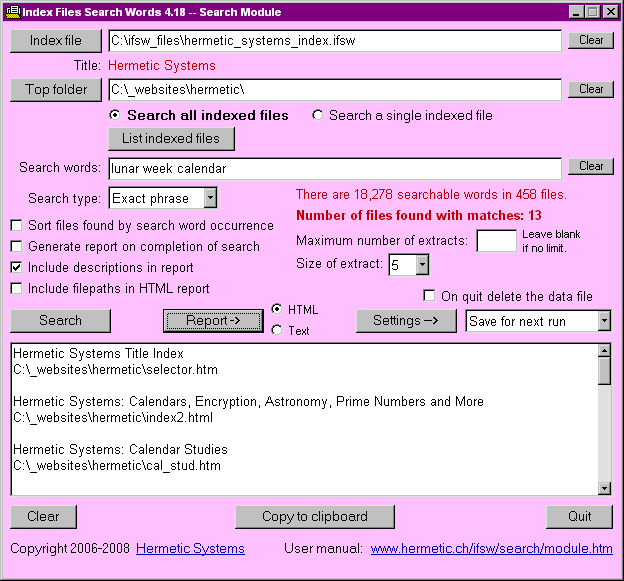Viewport: 624px width, 581px height.
Task: Close the Search Module window
Action: pos(610,12)
